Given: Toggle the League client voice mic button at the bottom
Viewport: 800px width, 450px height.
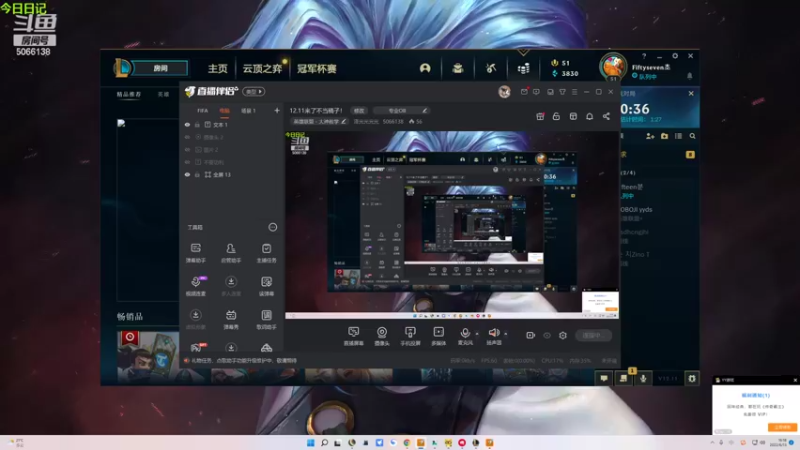Looking at the screenshot, I should pyautogui.click(x=643, y=379).
